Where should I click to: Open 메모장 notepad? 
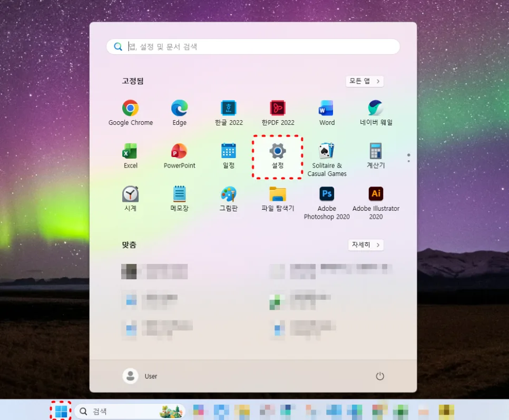click(x=180, y=194)
